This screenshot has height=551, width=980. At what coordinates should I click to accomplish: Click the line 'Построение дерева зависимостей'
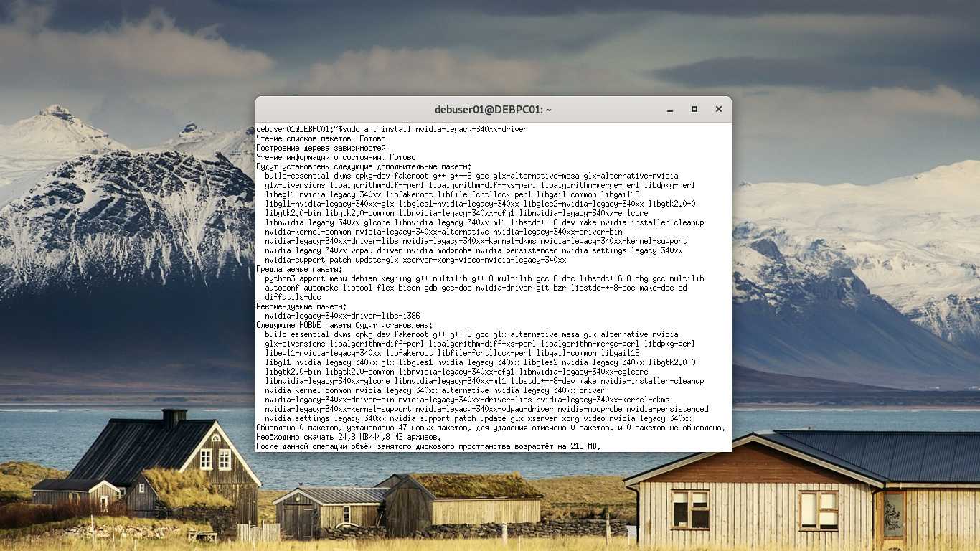point(321,148)
